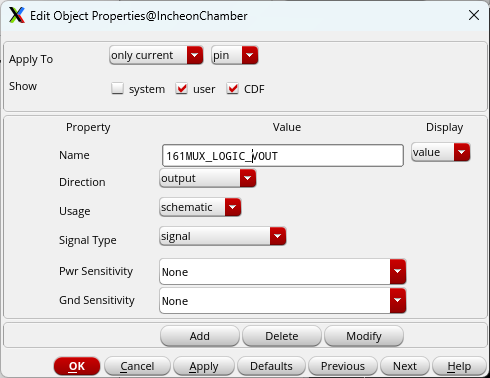Screen dimensions: 490x378
Task: Close the Edit Object Properties dialog
Action: [474, 15]
